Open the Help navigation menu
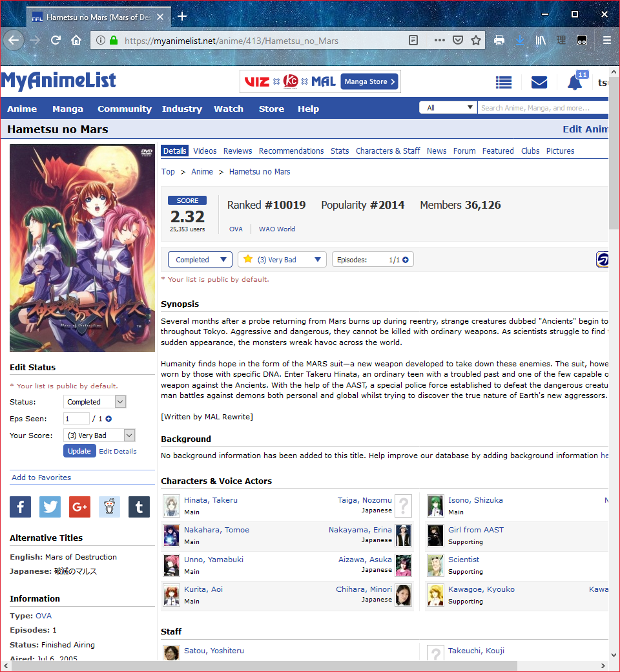Viewport: 620px width, 672px height. coord(309,109)
